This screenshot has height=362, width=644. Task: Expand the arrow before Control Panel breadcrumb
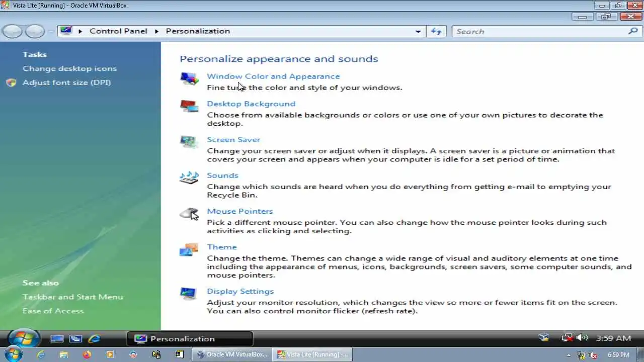tap(80, 31)
